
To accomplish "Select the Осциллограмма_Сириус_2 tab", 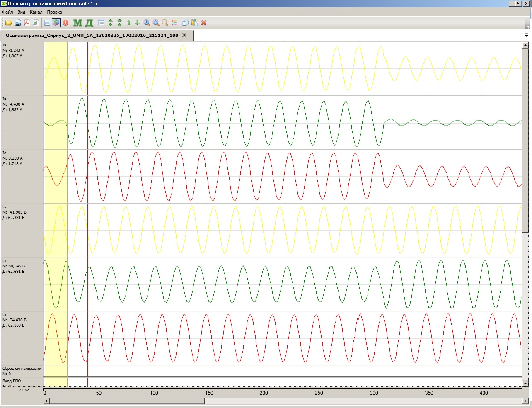I will (92, 35).
